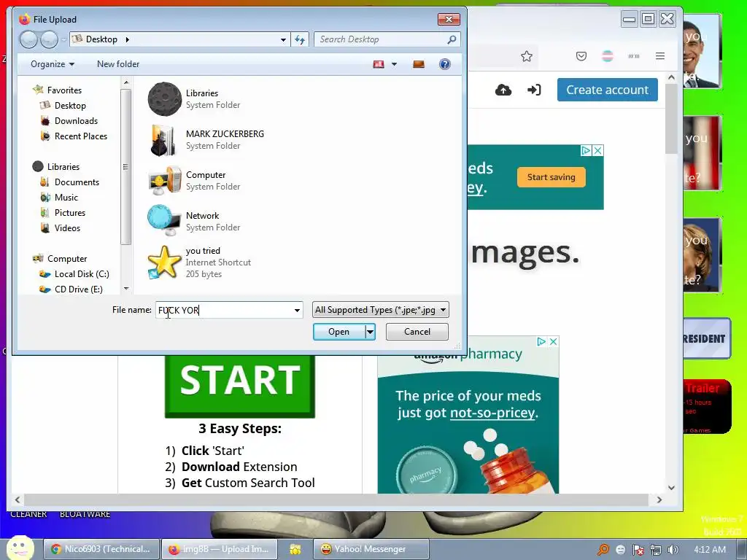Switch to Yahoo! Messenger taskbar button
747x560 pixels.
coord(370,549)
